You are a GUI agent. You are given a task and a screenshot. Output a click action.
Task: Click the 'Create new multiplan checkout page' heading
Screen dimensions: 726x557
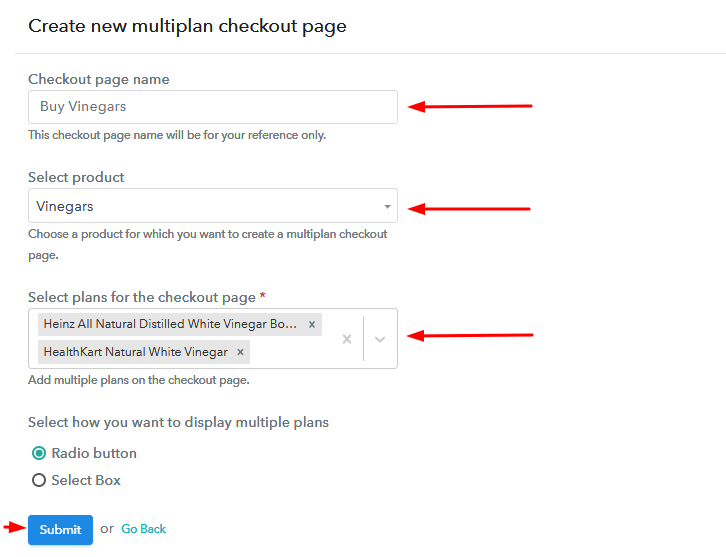click(x=187, y=27)
